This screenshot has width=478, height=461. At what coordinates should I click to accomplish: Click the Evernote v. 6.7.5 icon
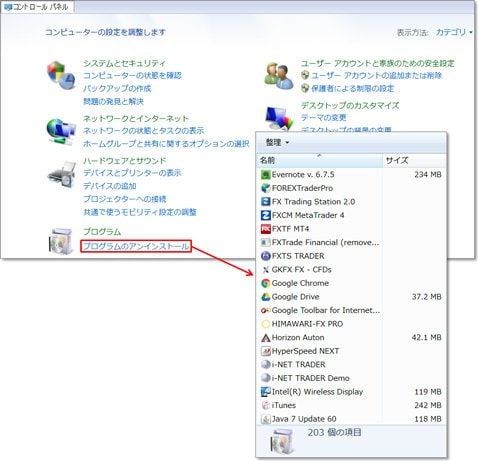(x=266, y=174)
